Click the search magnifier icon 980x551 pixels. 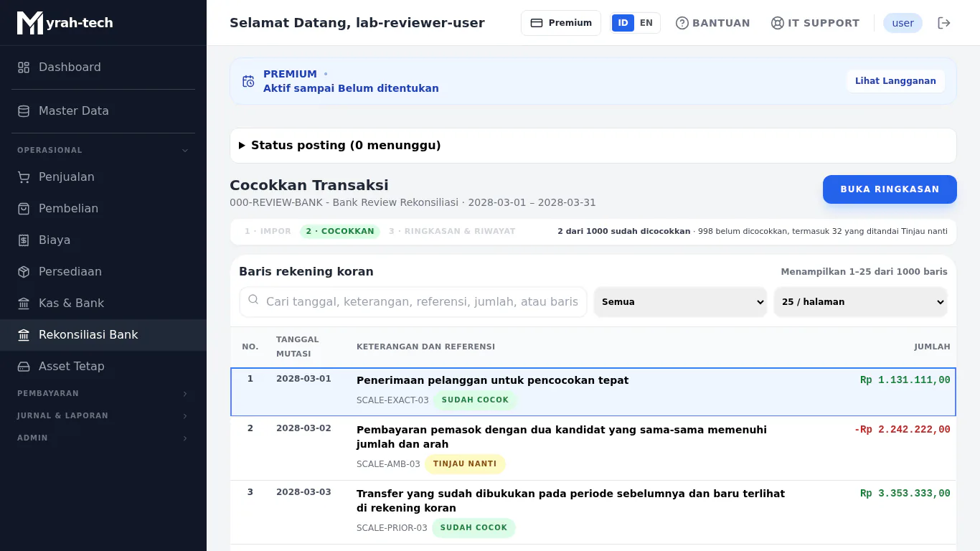pyautogui.click(x=253, y=300)
